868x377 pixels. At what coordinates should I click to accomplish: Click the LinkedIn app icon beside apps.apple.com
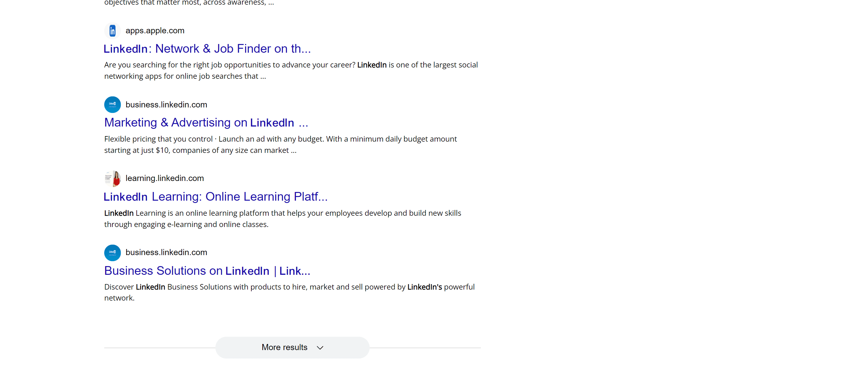coord(112,31)
